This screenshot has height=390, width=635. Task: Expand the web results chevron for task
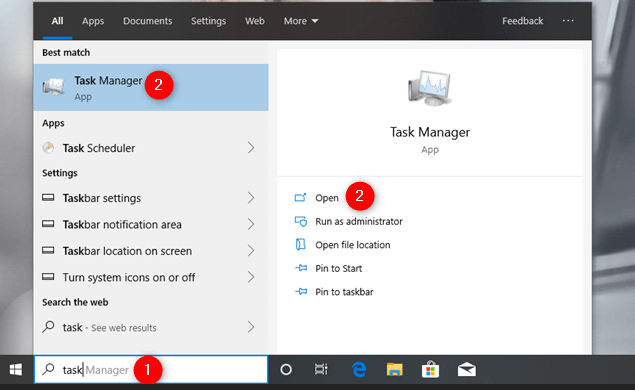pyautogui.click(x=251, y=327)
